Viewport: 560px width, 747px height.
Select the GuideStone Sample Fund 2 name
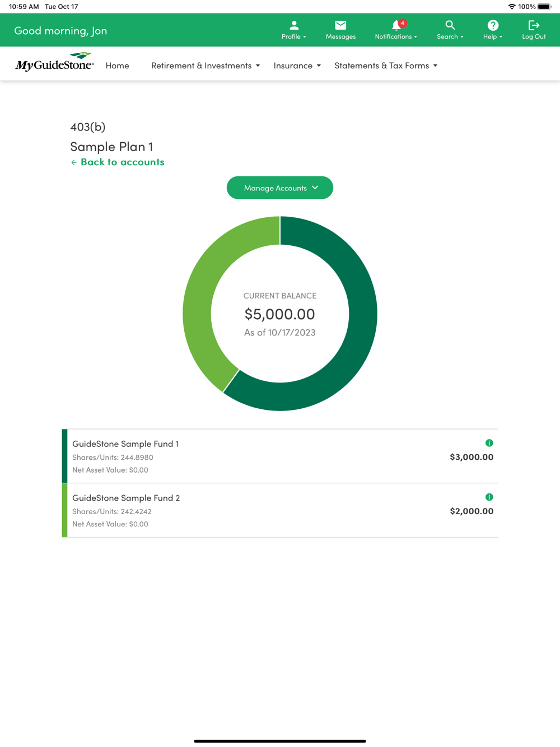[x=126, y=498]
